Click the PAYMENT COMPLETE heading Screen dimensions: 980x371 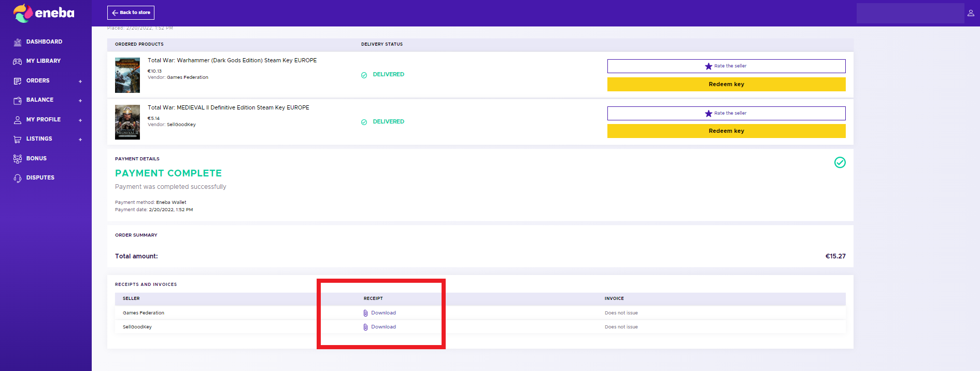coord(168,173)
